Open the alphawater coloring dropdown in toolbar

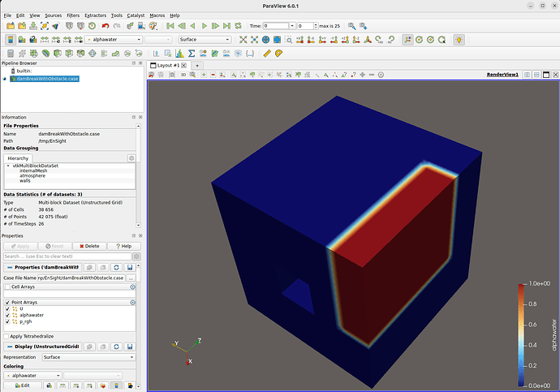114,40
